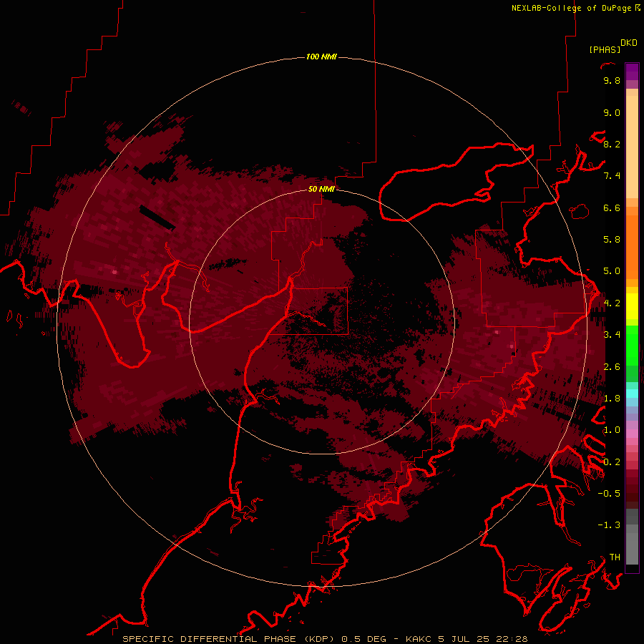This screenshot has height=644, width=644.
Task: Click the 6.6 value on the color scale
Action: (612, 208)
